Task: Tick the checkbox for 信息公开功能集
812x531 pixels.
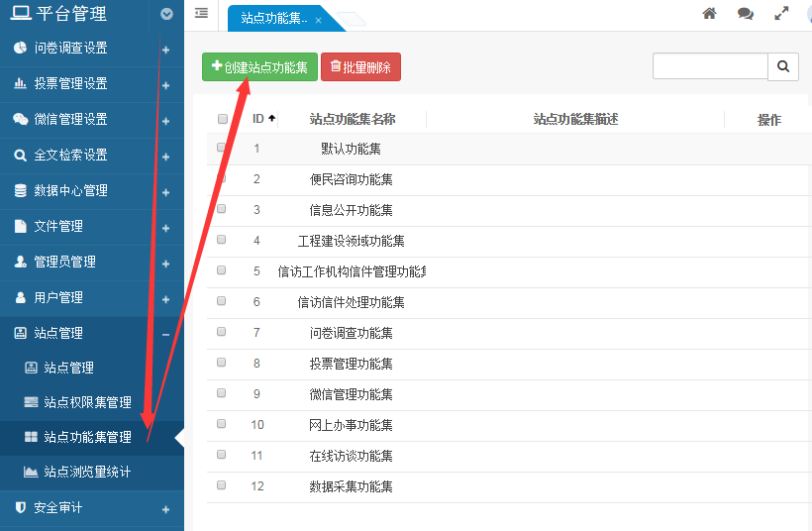Action: click(x=222, y=210)
